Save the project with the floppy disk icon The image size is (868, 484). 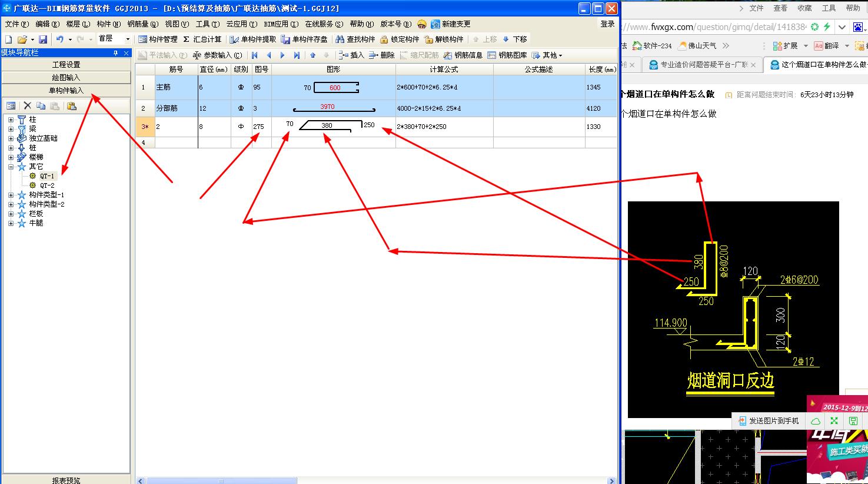[43, 39]
